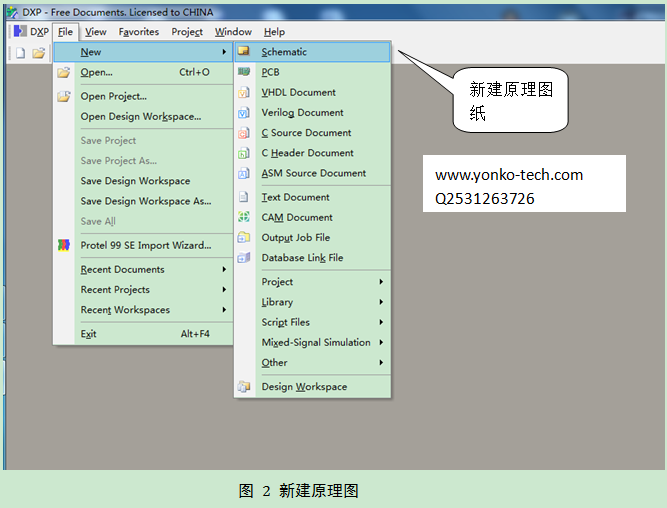Click the grayed Save Project entry
Viewport: 667px width, 508px height.
pyautogui.click(x=143, y=140)
